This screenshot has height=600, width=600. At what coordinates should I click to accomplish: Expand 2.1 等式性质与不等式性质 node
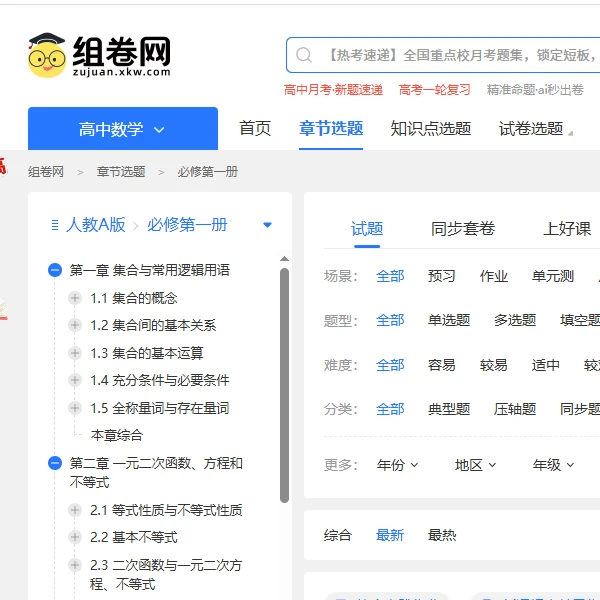(75, 510)
